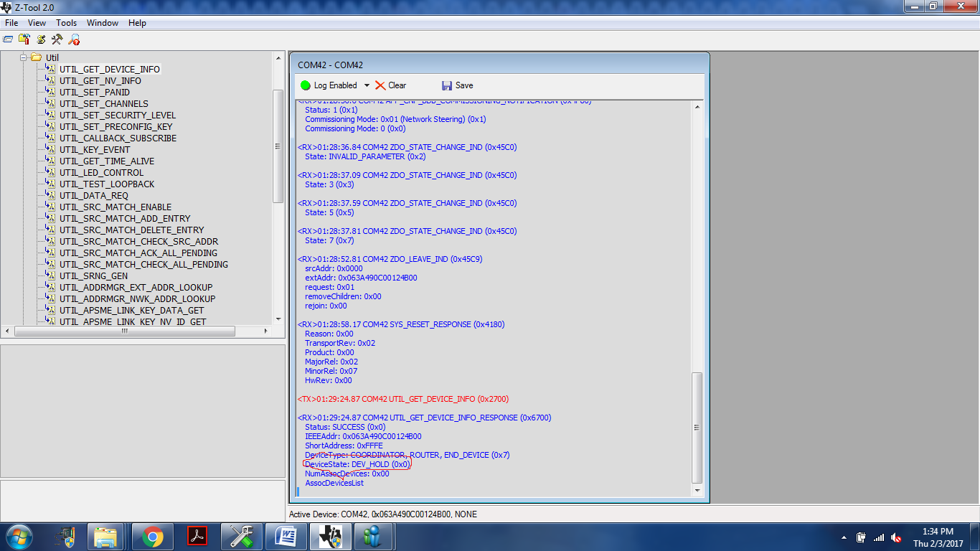Screen dimensions: 980x551
Task: Click the muted volume tray icon
Action: click(896, 537)
